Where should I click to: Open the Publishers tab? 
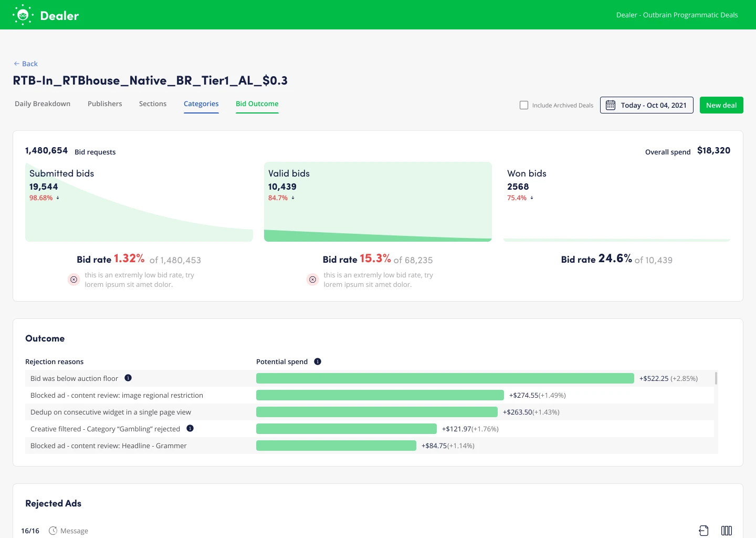click(104, 104)
